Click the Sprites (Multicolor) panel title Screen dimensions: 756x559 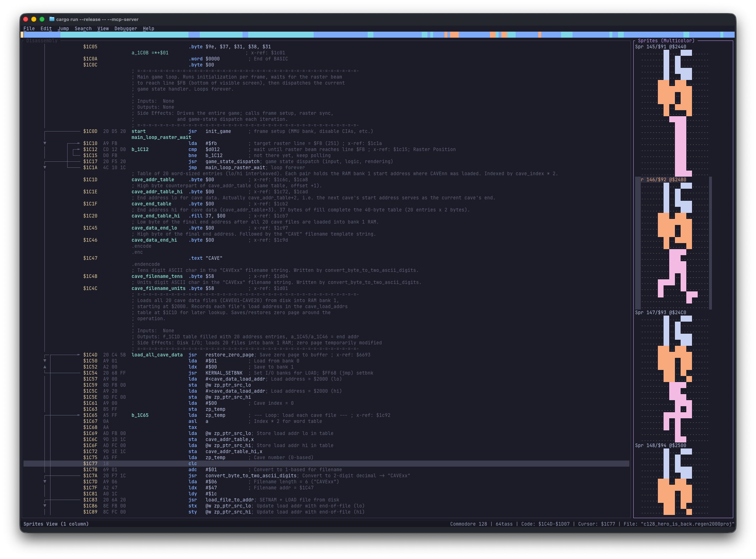pos(666,41)
